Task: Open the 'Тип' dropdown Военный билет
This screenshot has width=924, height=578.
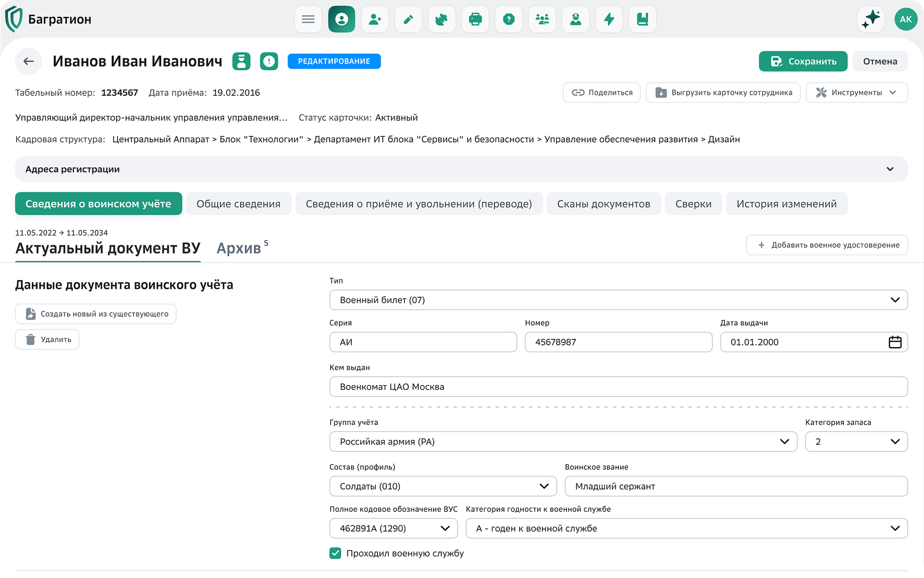Action: coord(618,300)
